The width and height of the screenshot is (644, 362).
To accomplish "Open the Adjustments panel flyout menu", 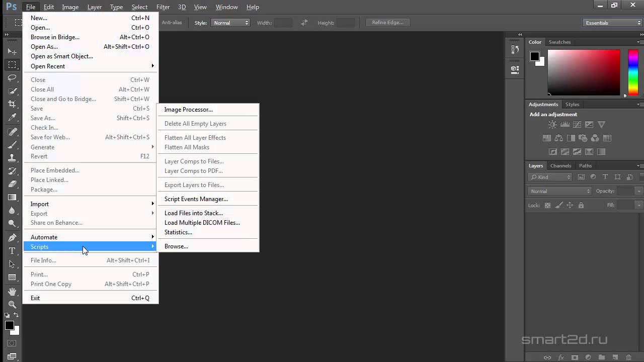I will (x=640, y=105).
